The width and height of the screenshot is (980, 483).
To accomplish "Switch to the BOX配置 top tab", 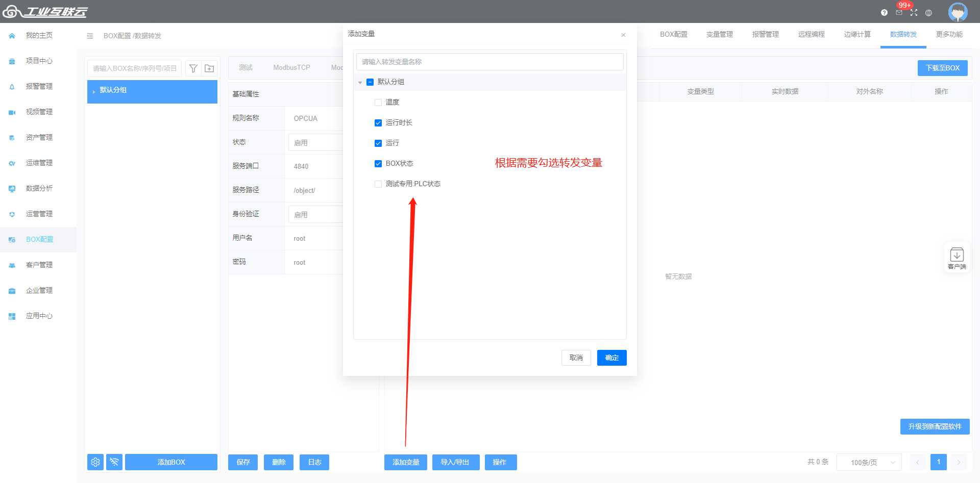I will (673, 35).
